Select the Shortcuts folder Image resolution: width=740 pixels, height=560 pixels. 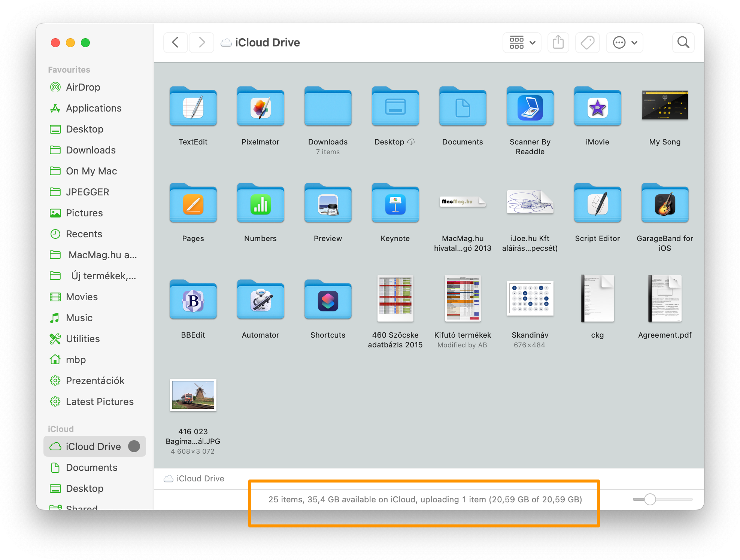click(328, 300)
